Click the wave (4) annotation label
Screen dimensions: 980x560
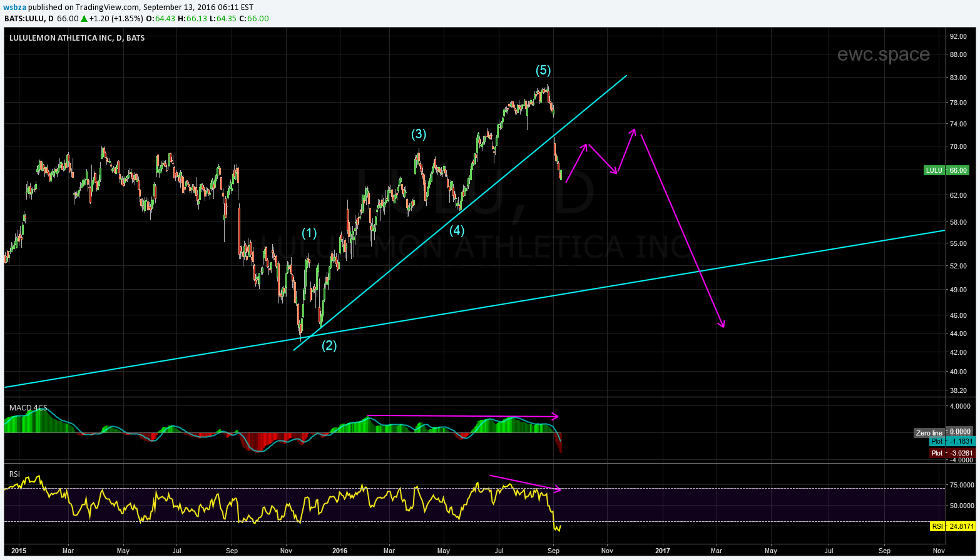457,230
